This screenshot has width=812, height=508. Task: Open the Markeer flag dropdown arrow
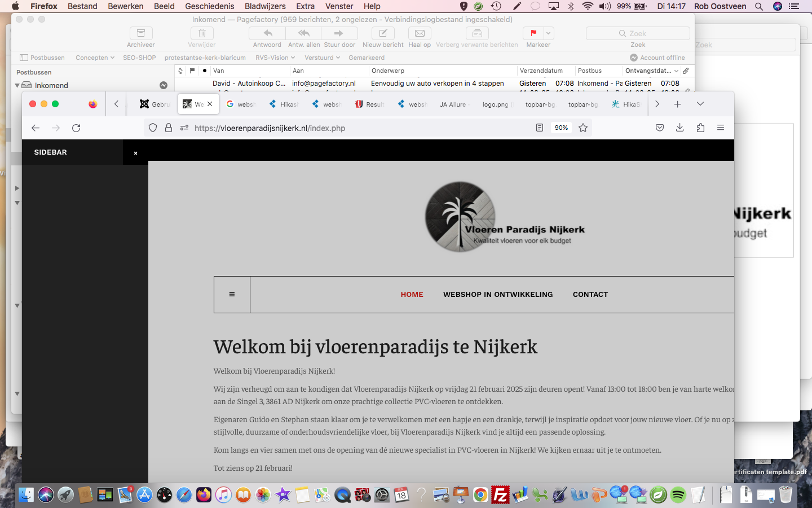548,33
